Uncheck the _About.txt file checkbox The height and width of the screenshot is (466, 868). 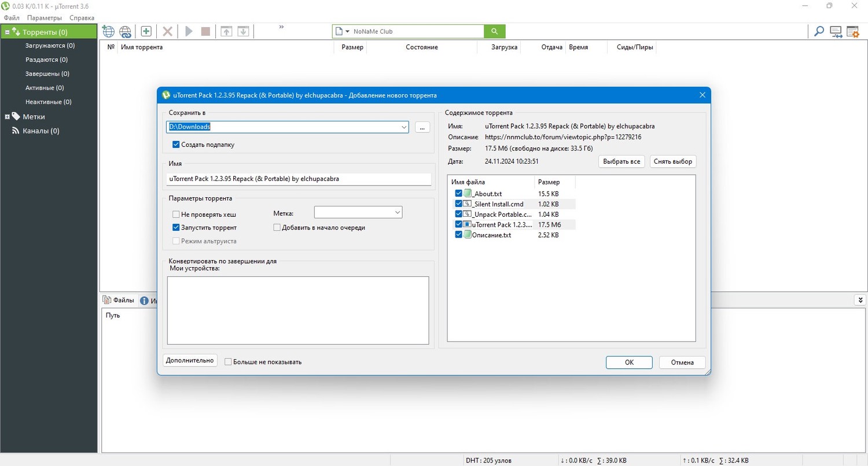[x=459, y=193]
